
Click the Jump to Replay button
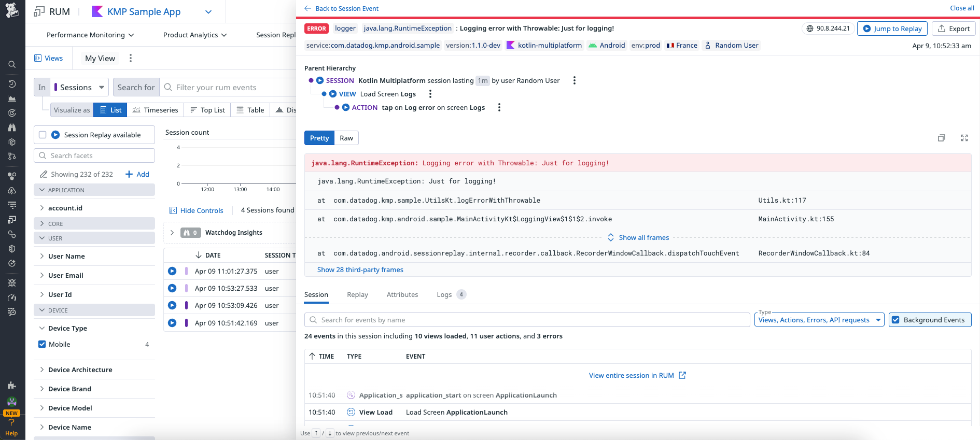coord(892,29)
